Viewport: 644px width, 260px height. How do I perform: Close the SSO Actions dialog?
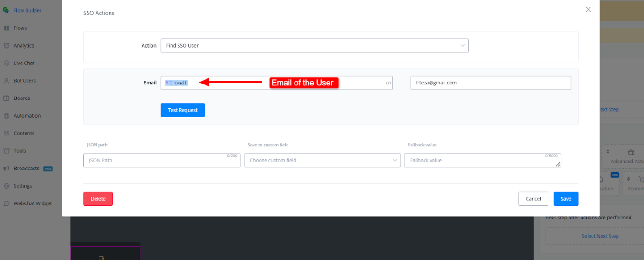(x=588, y=9)
